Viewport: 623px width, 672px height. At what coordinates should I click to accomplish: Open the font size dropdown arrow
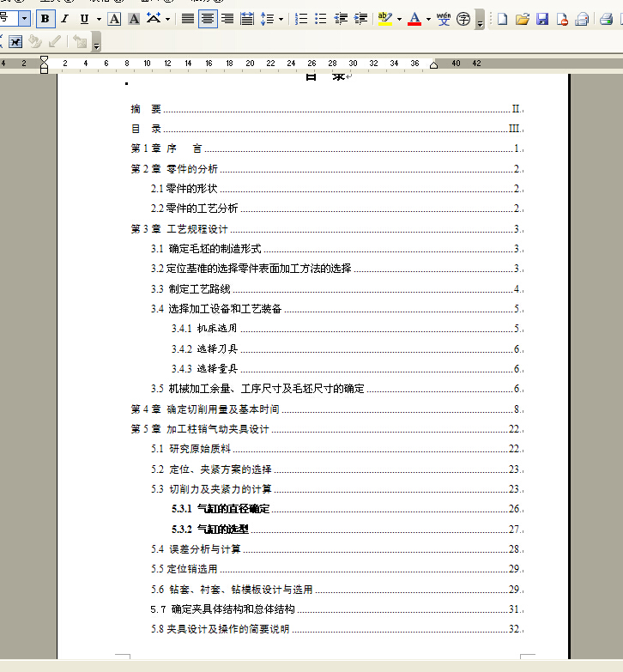click(24, 18)
